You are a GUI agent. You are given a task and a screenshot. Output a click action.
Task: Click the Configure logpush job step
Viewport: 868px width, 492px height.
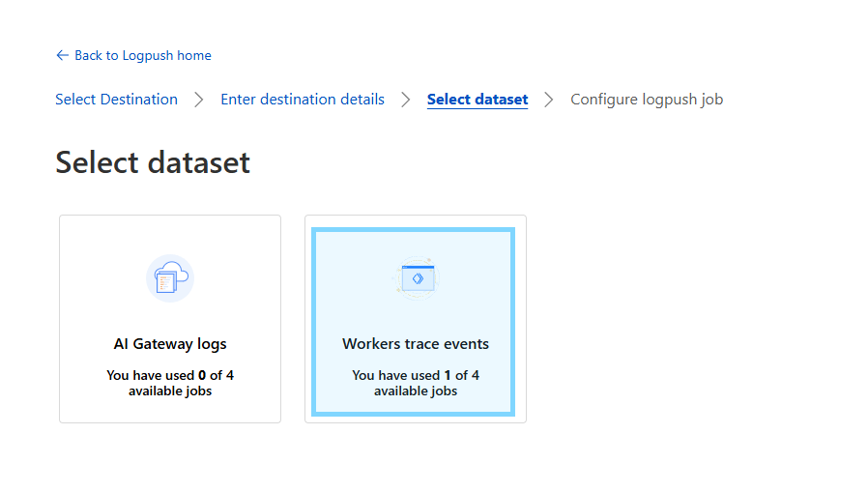[x=647, y=100]
